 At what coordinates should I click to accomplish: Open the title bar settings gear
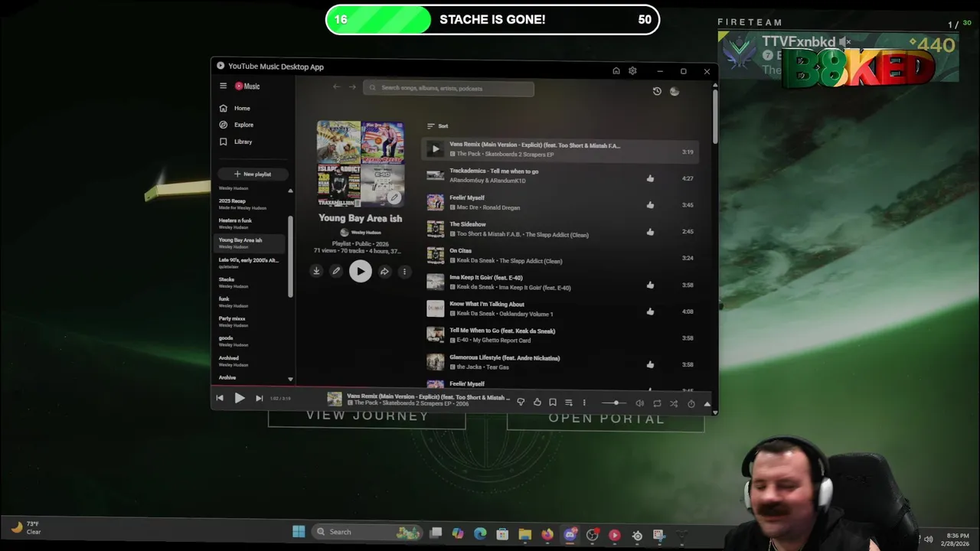click(x=632, y=71)
